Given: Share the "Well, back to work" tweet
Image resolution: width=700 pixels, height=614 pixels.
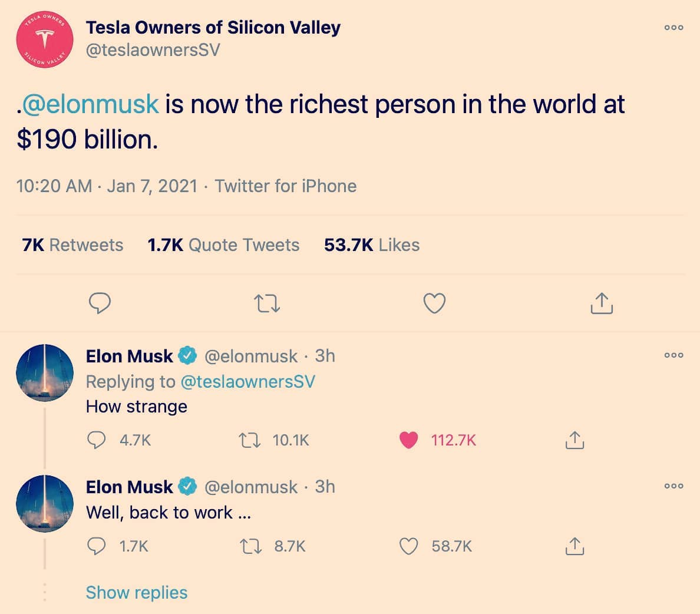Looking at the screenshot, I should pyautogui.click(x=574, y=546).
